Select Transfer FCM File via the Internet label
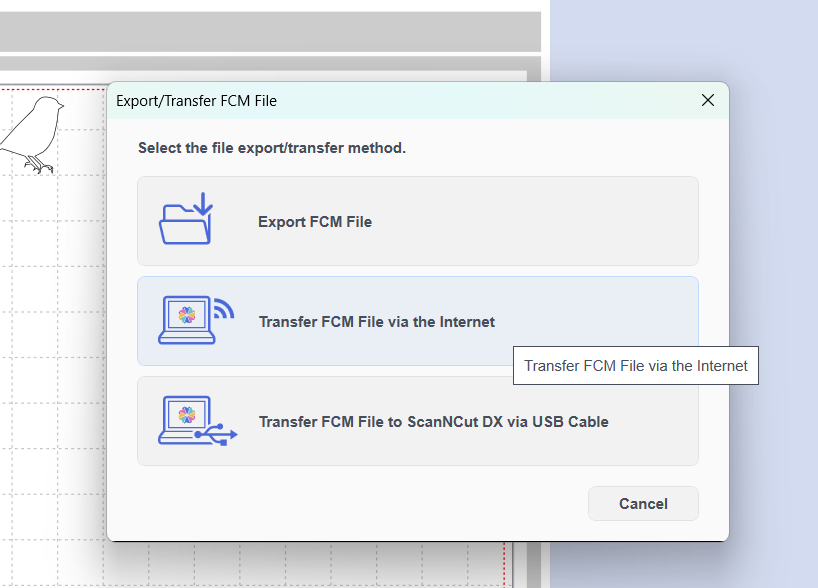This screenshot has height=588, width=818. [x=377, y=322]
